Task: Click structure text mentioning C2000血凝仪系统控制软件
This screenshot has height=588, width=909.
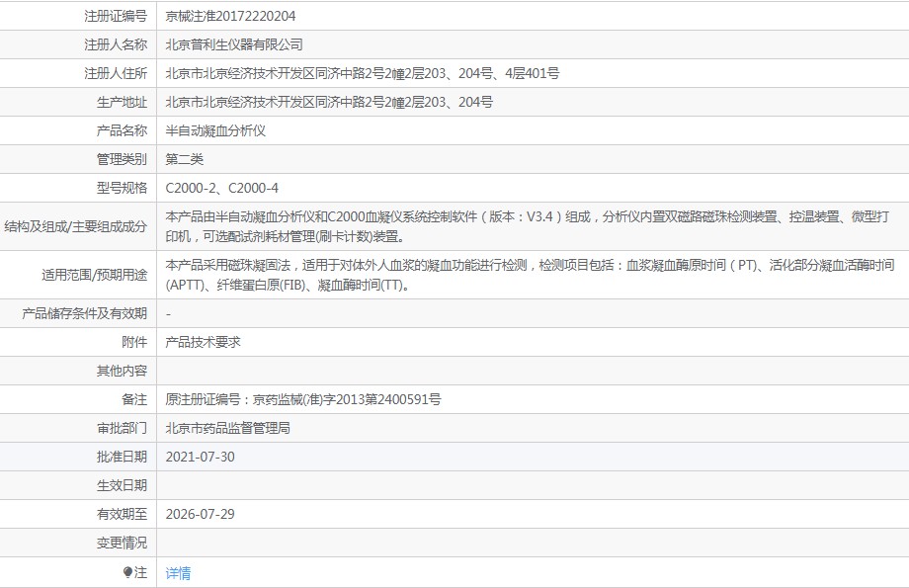Action: [x=528, y=226]
